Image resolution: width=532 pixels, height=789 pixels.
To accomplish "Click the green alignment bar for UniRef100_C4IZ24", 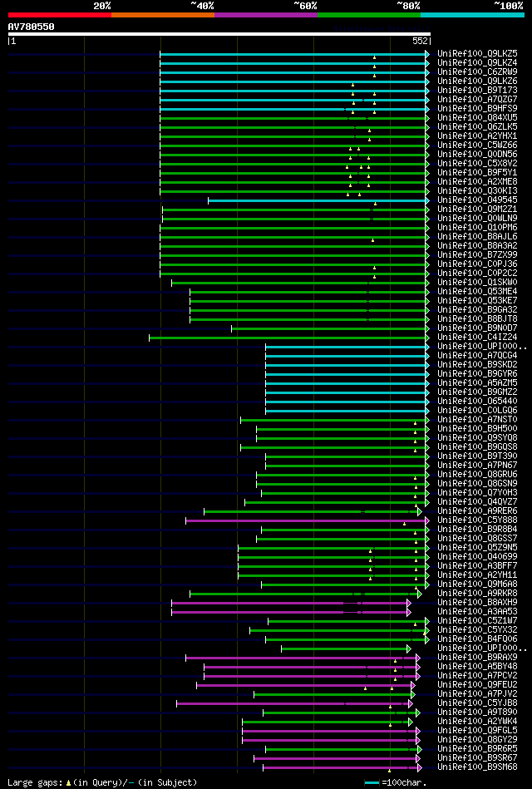I will (x=288, y=338).
